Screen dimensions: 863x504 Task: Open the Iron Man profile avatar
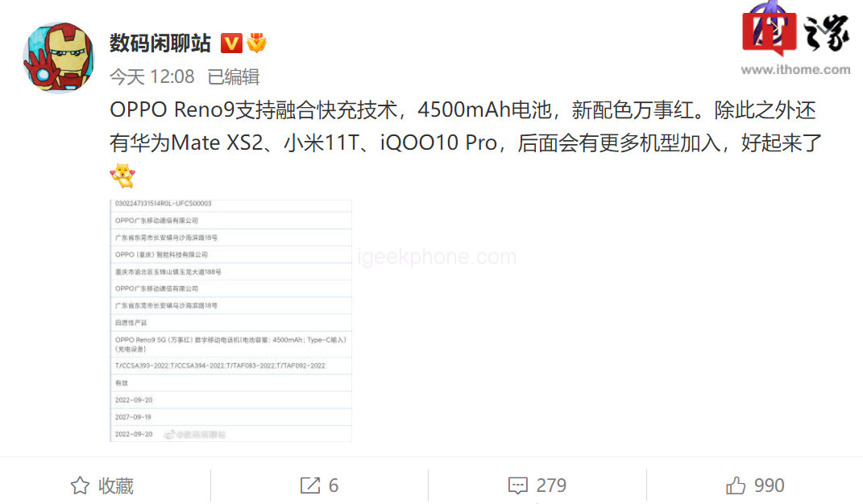[58, 58]
